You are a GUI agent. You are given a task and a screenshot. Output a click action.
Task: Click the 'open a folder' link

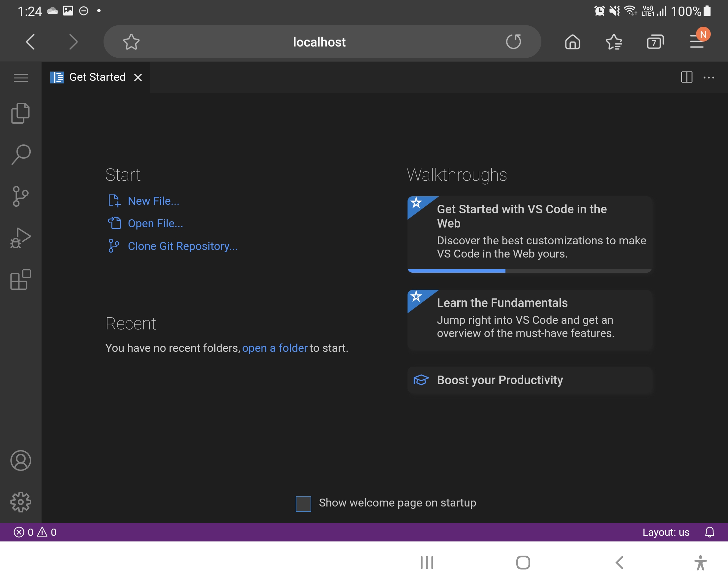pyautogui.click(x=275, y=348)
